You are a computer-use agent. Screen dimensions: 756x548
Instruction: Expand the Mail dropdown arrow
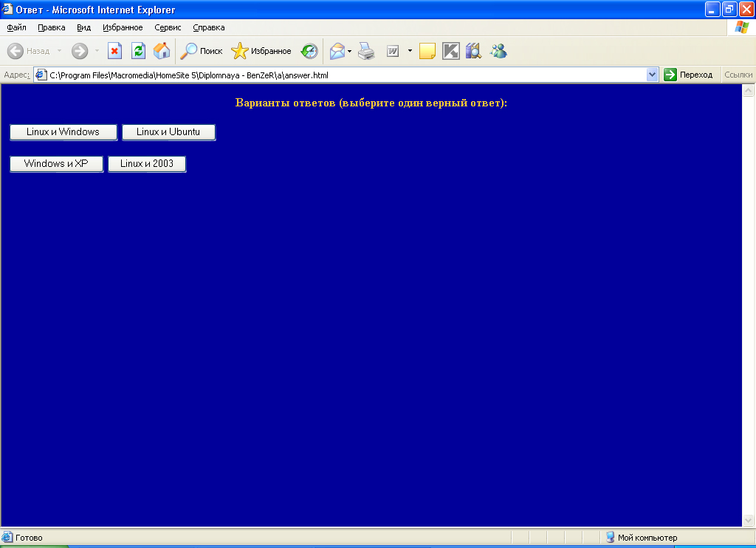349,51
